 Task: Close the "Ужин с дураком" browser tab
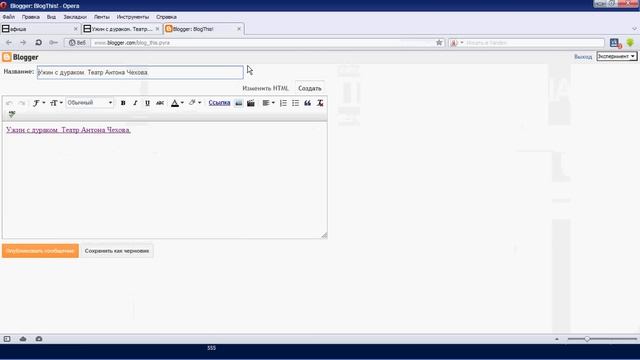[158, 29]
